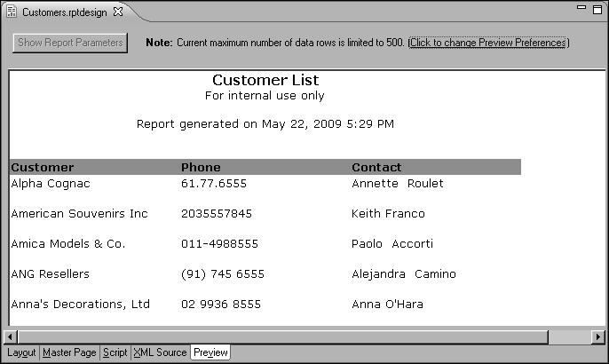The width and height of the screenshot is (609, 364).
Task: Click the Customers.rptdesign file icon
Action: [x=12, y=10]
